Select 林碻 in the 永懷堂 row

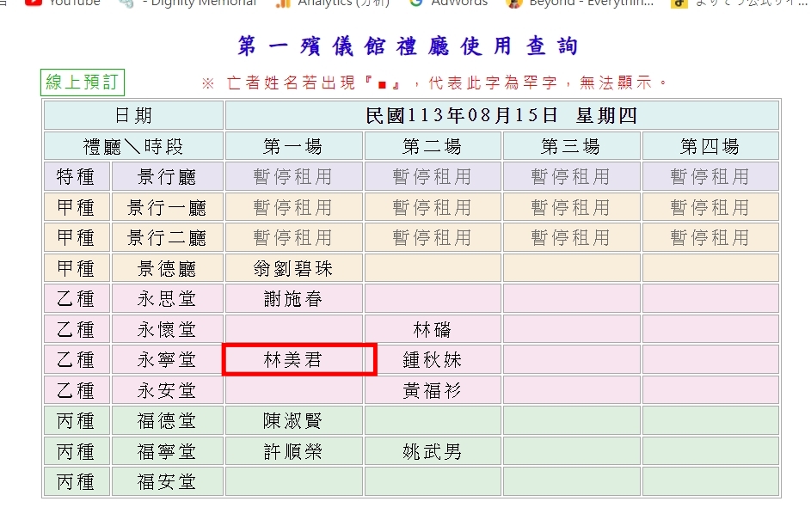(433, 330)
